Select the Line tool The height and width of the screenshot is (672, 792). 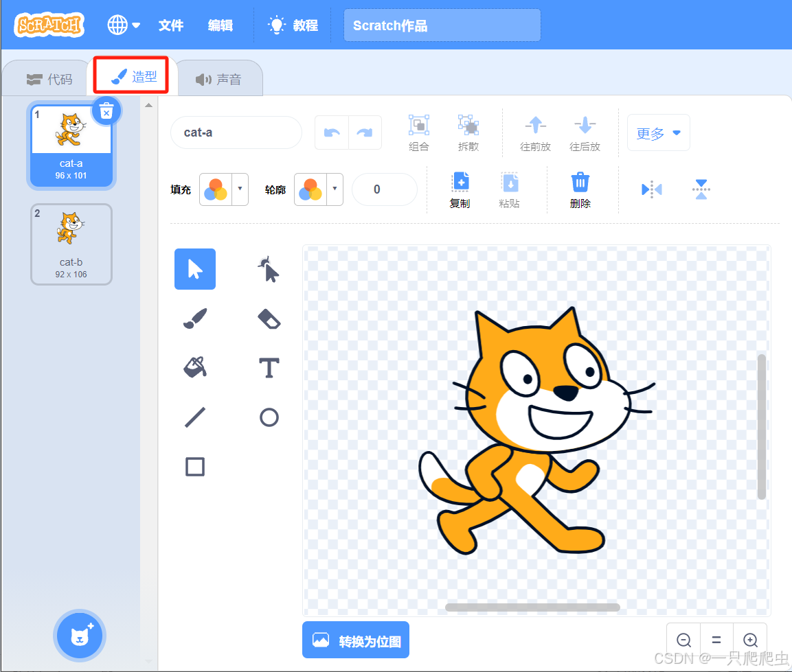point(195,417)
